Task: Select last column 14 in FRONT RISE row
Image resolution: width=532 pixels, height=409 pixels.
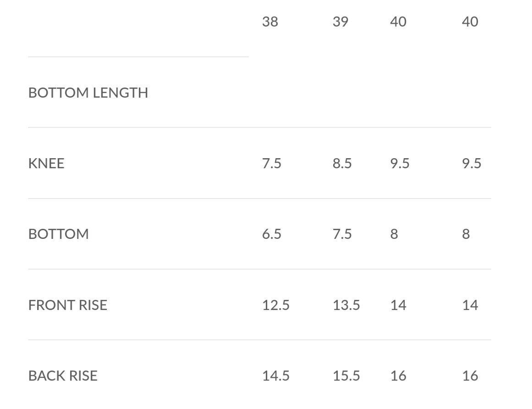Action: (x=470, y=305)
